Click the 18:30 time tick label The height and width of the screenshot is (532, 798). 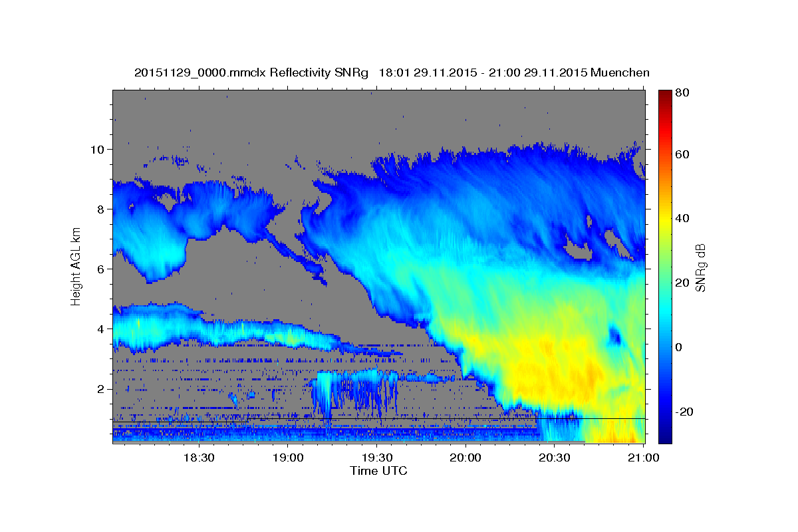coord(198,458)
